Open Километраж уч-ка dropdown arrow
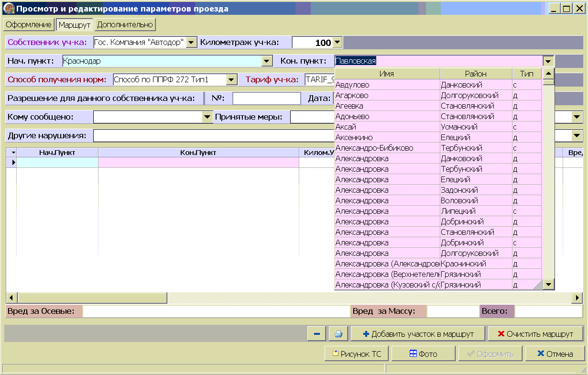Image resolution: width=588 pixels, height=375 pixels. (338, 43)
